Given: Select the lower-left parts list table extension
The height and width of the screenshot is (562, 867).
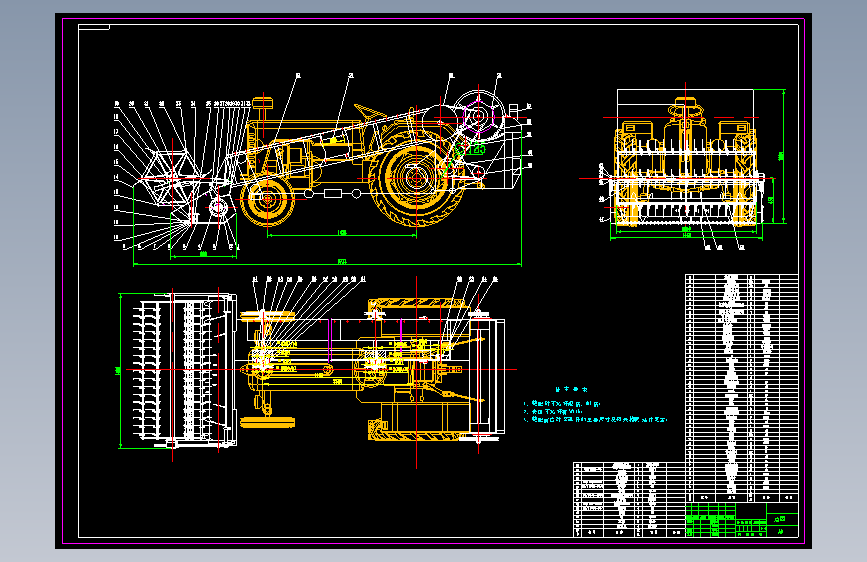Looking at the screenshot, I should (x=629, y=499).
